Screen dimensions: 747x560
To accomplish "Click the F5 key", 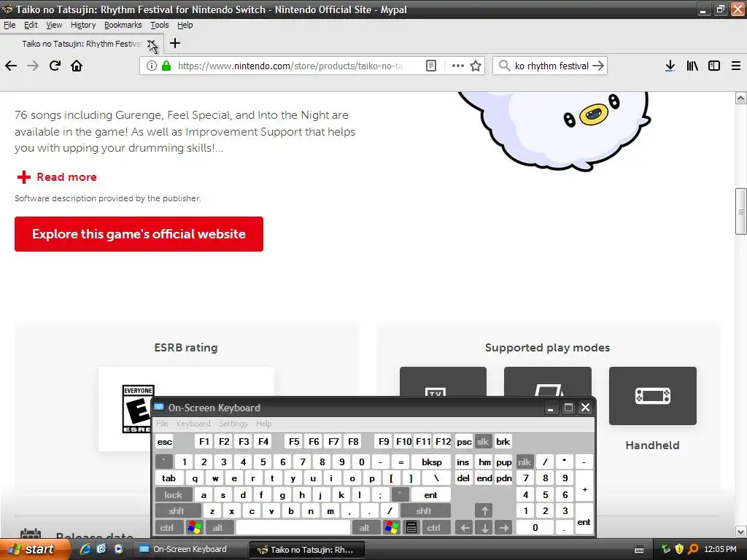I will pyautogui.click(x=294, y=441).
